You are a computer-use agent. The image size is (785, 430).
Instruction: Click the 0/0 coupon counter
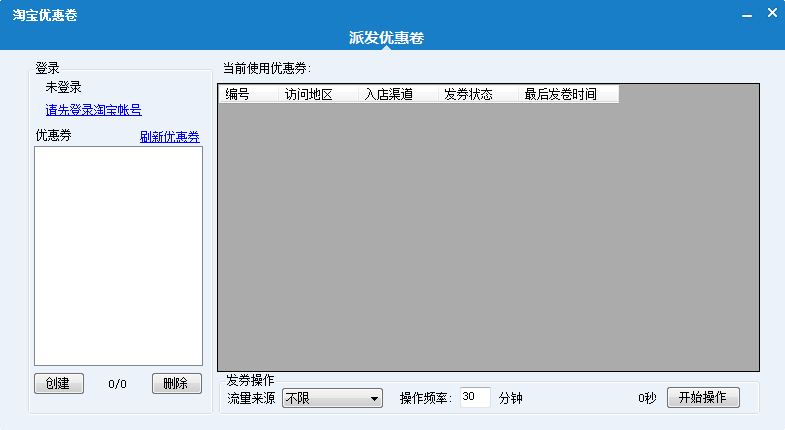(117, 384)
